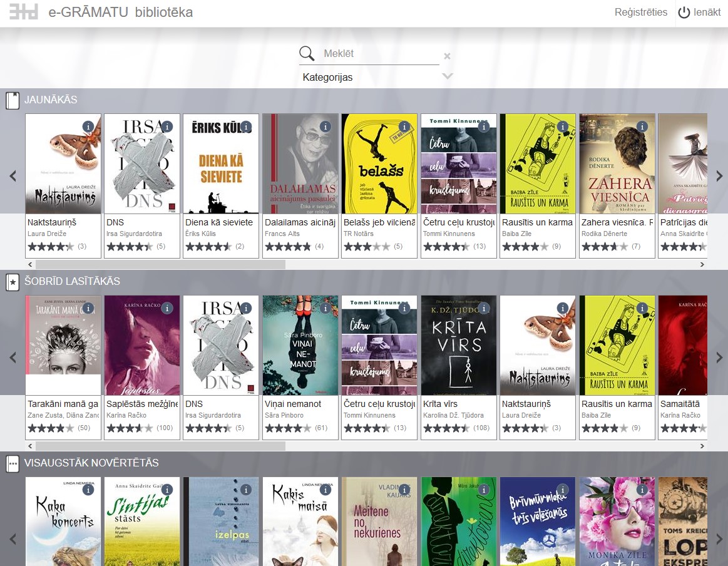
Task: Open the VISAUGSTĀK NOVĒRTĒTĀS section heading
Action: pyautogui.click(x=91, y=463)
